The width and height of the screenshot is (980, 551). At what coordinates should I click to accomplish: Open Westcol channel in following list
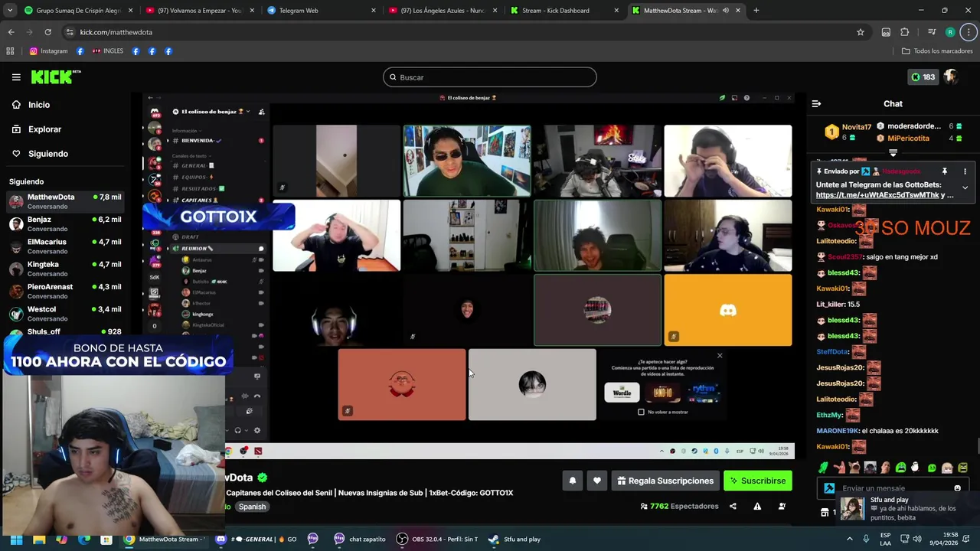tap(65, 314)
